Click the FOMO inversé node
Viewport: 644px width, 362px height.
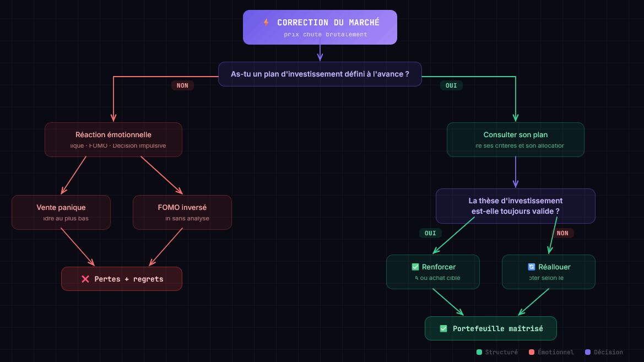point(182,212)
